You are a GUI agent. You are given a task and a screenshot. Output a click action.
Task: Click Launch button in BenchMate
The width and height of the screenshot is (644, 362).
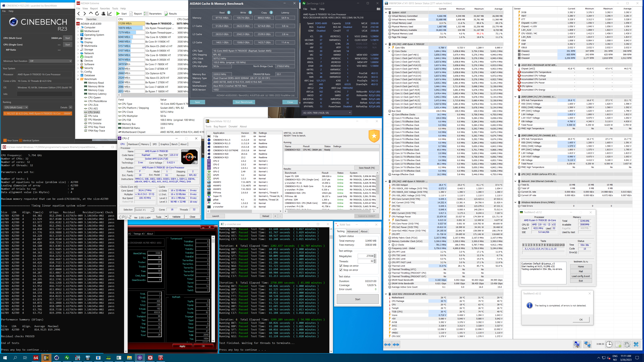point(216,216)
